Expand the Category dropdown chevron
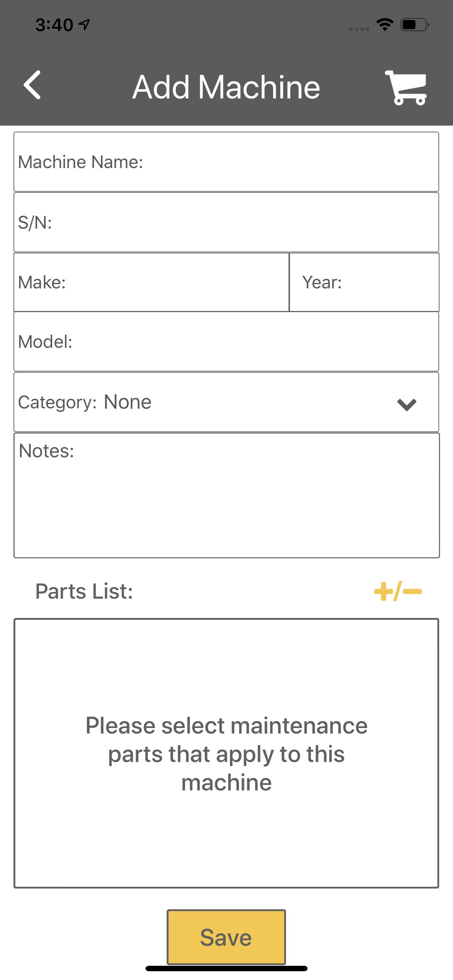The image size is (453, 980). 407,404
